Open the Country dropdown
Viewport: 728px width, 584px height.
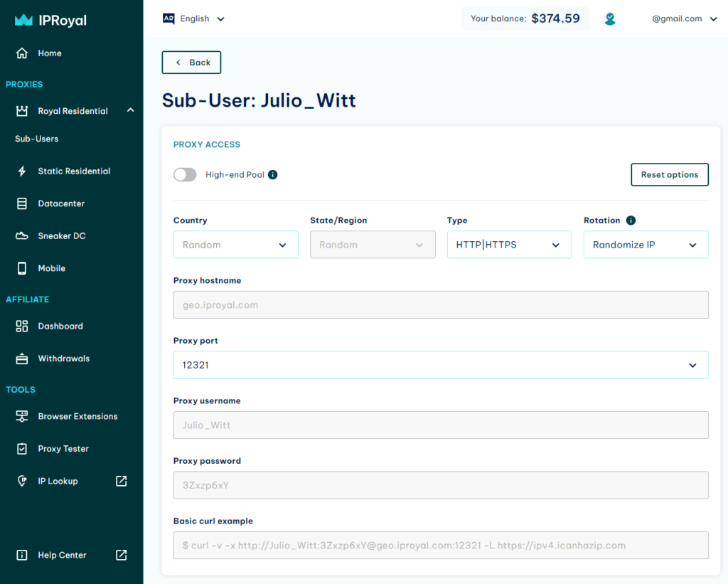click(x=236, y=245)
